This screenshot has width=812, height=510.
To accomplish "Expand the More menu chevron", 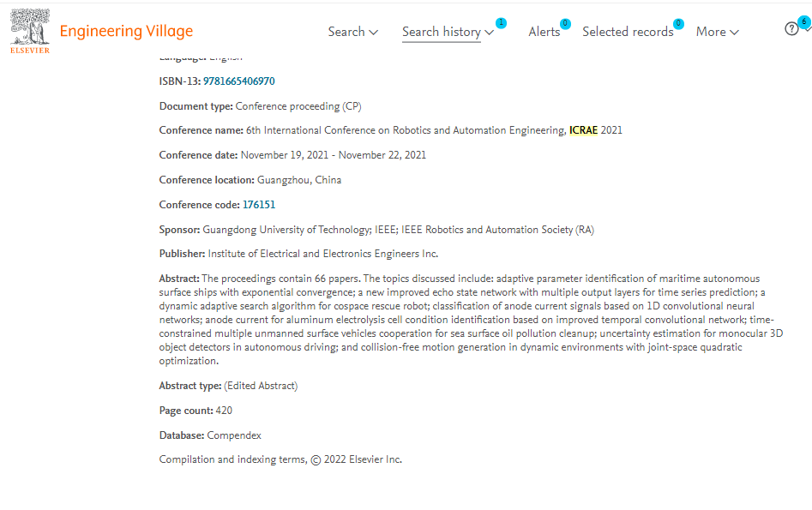I will pos(734,33).
